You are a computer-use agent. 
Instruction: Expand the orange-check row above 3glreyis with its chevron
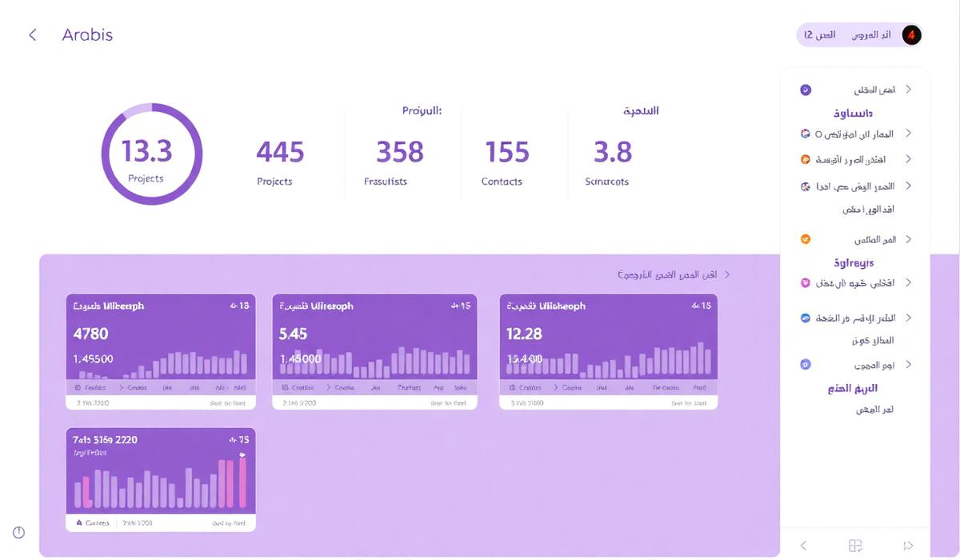908,239
